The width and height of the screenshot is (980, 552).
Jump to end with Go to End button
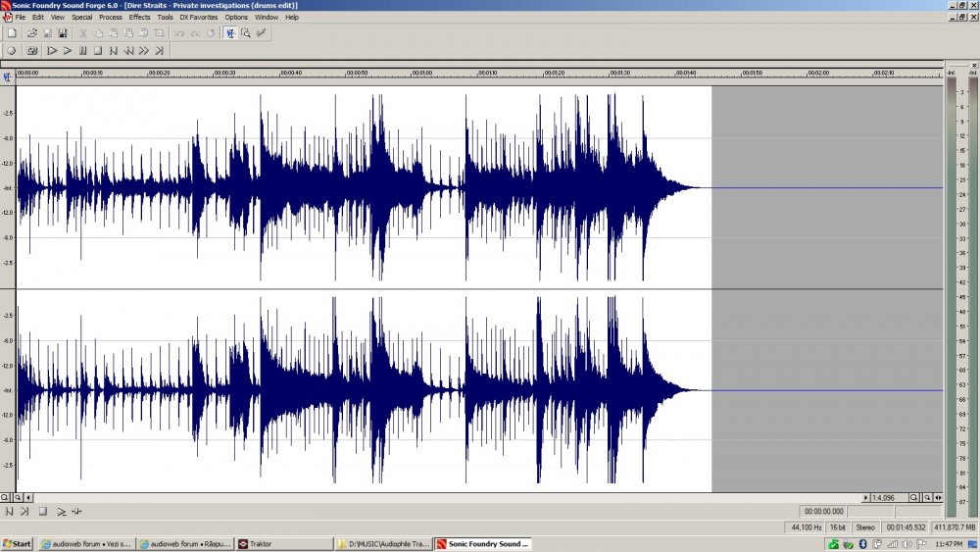[x=160, y=51]
